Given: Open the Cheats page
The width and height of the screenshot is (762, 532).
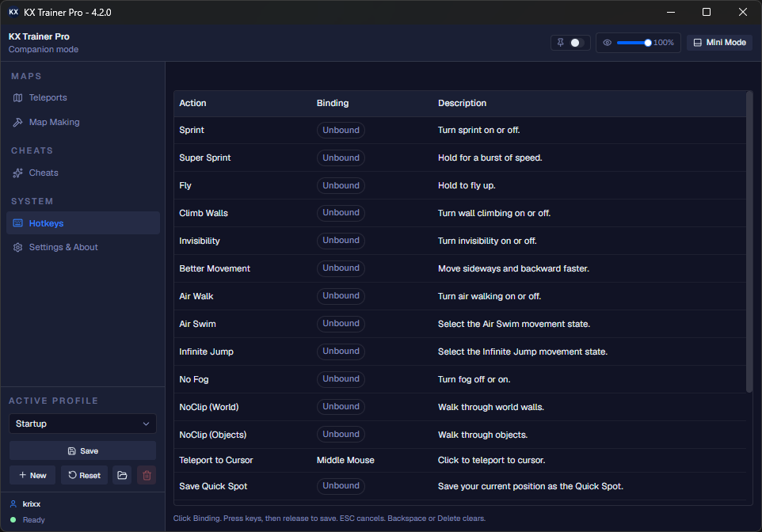Looking at the screenshot, I should 82,173.
